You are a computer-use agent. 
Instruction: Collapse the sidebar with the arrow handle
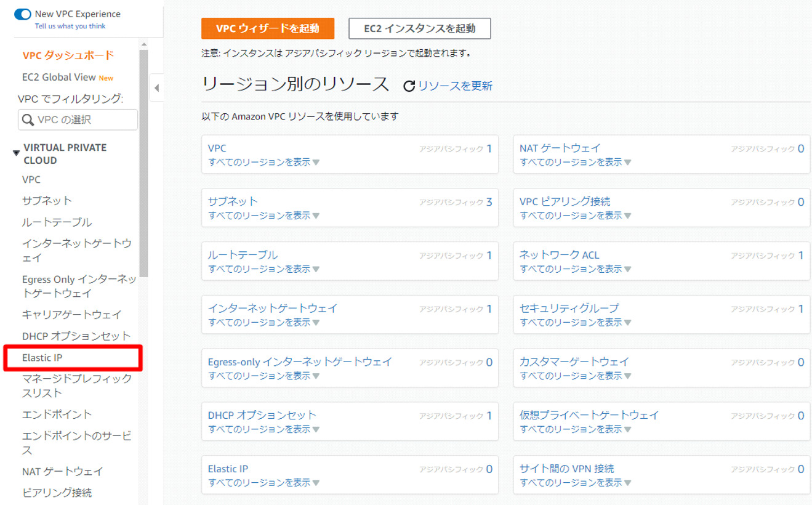(x=156, y=88)
